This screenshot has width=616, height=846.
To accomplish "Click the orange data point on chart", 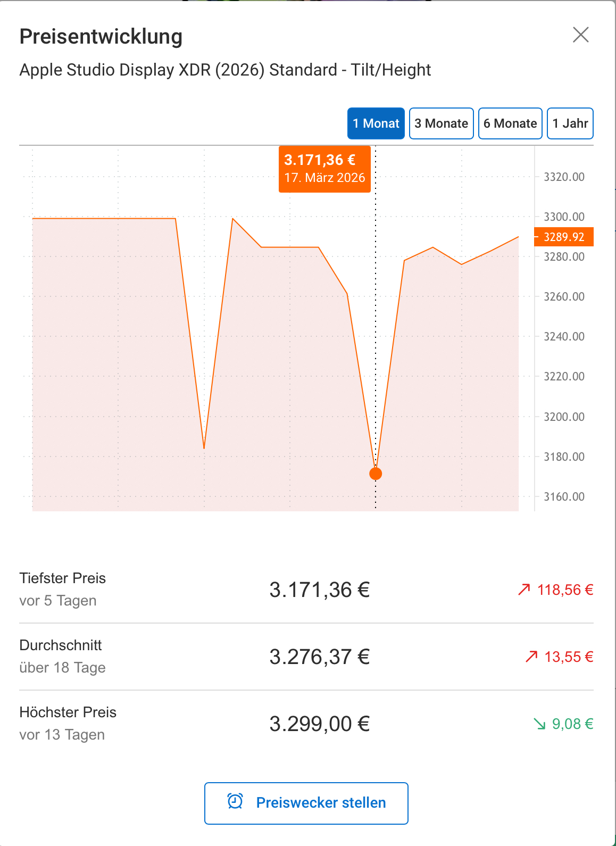I will pyautogui.click(x=376, y=474).
